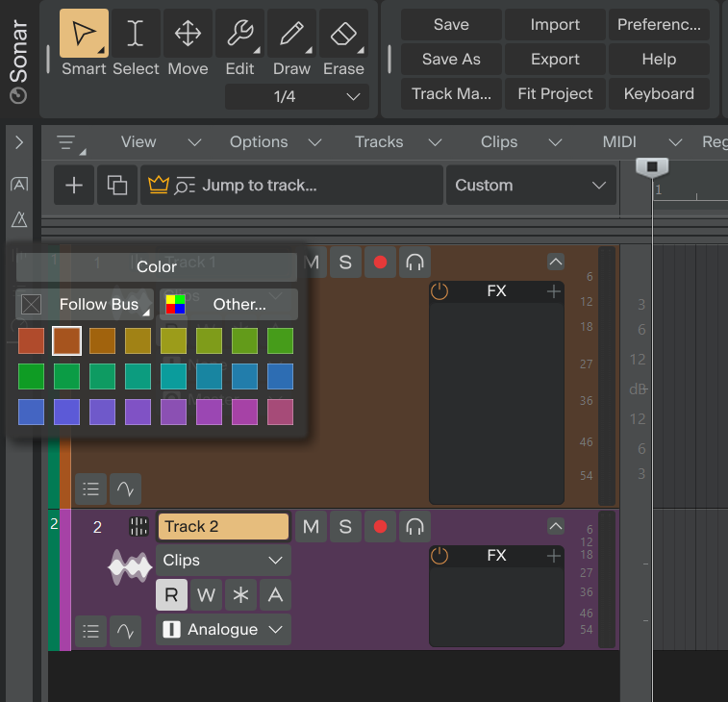Image resolution: width=728 pixels, height=702 pixels.
Task: Click the duplicate track icon
Action: tap(117, 186)
